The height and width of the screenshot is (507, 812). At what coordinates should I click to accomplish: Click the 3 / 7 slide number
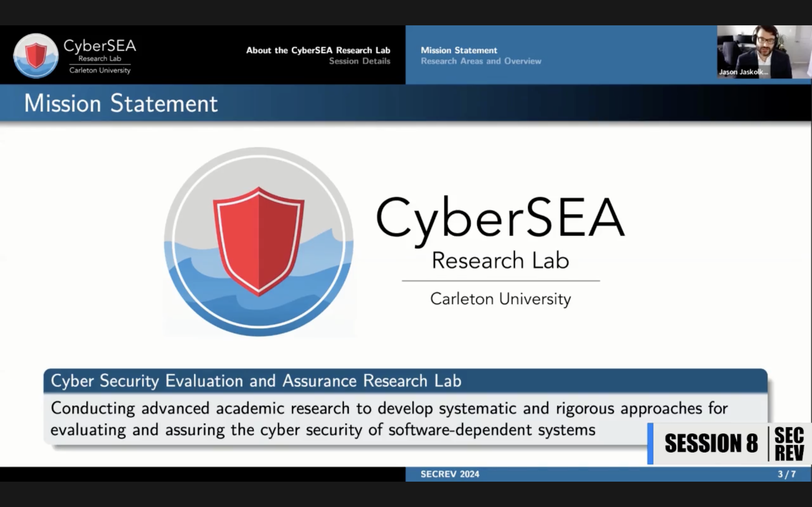click(x=786, y=474)
